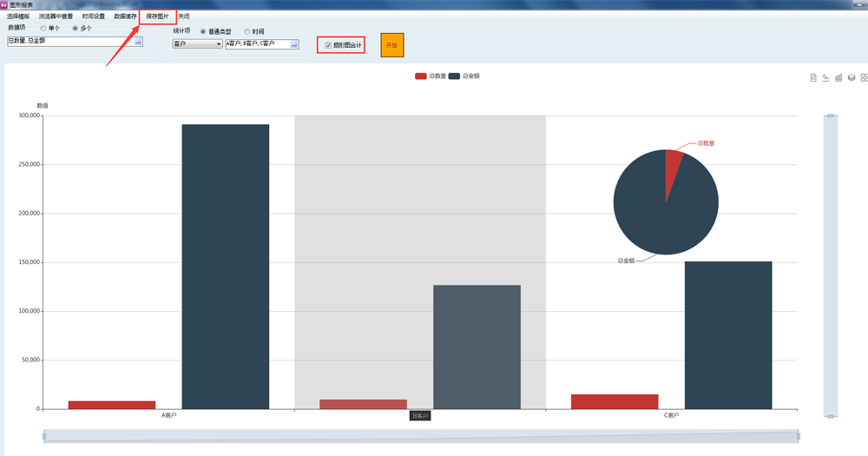Click 关闭 in the menu bar
Viewport: 868px width, 456px height.
click(x=184, y=17)
